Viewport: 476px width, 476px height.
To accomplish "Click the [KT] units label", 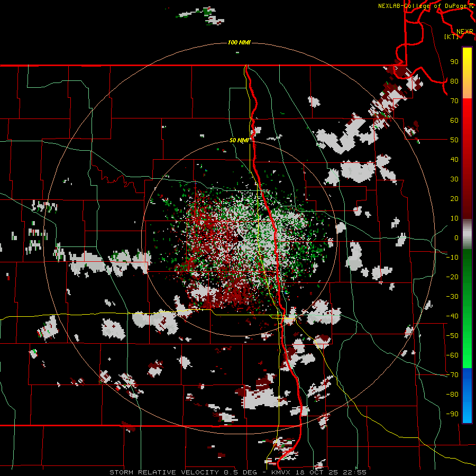I will 452,36.
